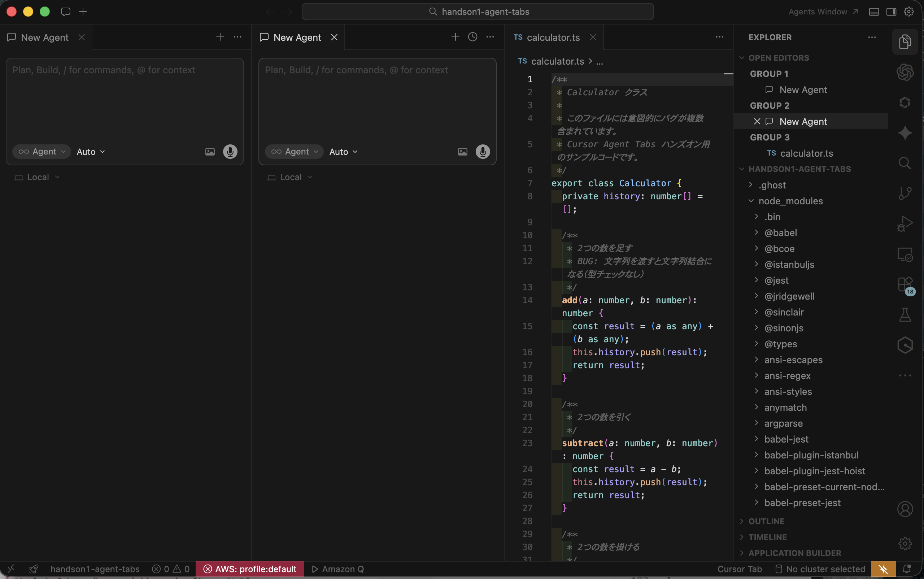Viewport: 924px width, 579px height.
Task: Click the notifications bell in the status bar
Action: (906, 569)
